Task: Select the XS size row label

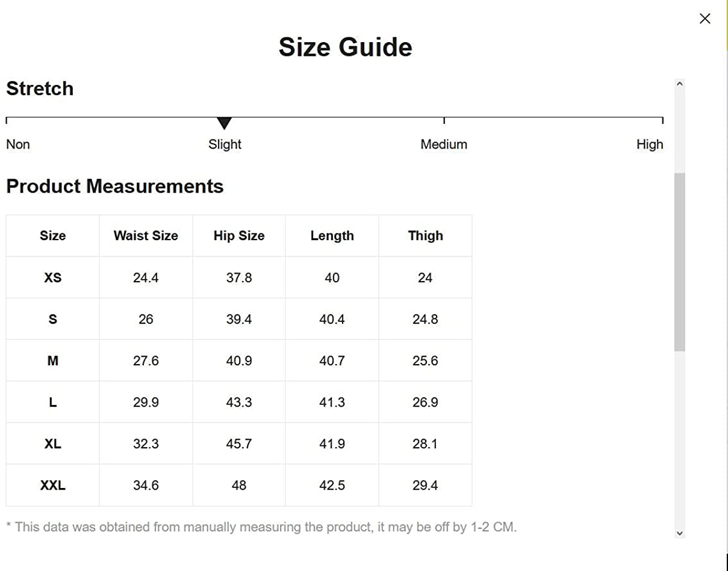Action: point(53,278)
